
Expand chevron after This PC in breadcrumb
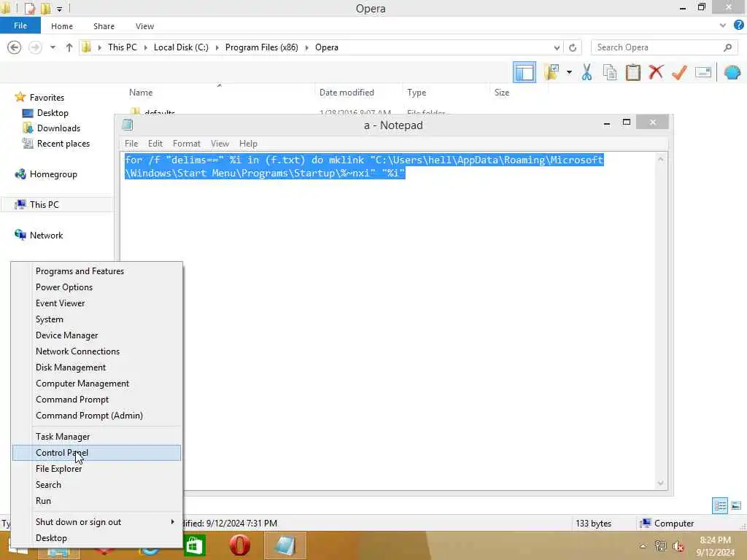[x=145, y=47]
